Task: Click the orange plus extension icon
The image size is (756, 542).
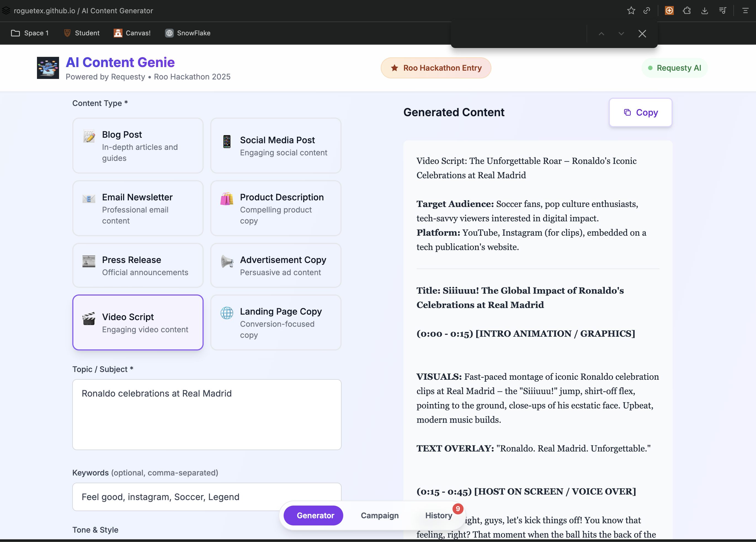Action: 669,11
